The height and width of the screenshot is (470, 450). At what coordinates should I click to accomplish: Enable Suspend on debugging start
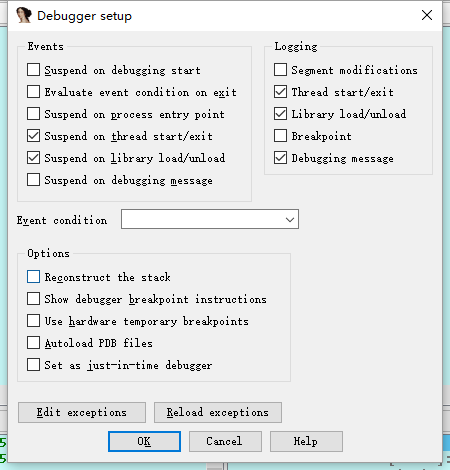tap(33, 70)
